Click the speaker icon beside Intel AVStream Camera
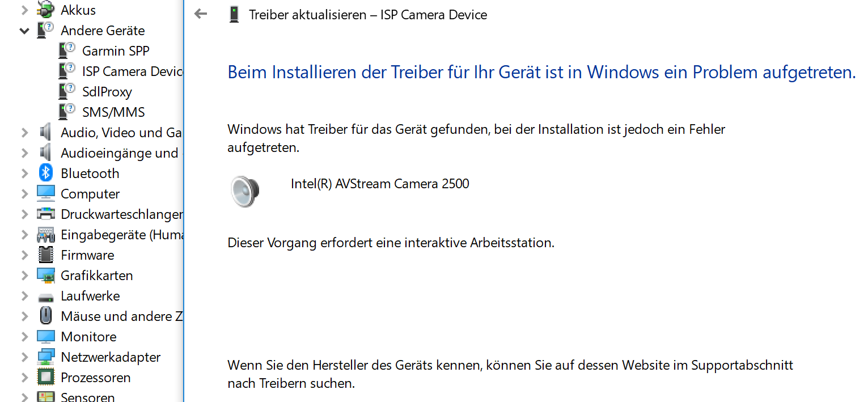The image size is (868, 402). (245, 191)
